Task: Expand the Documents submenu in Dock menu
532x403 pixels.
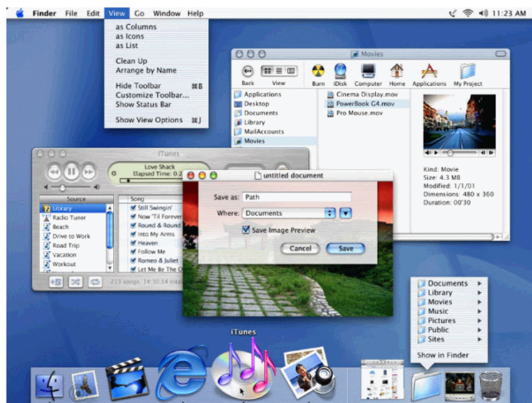Action: click(x=479, y=283)
